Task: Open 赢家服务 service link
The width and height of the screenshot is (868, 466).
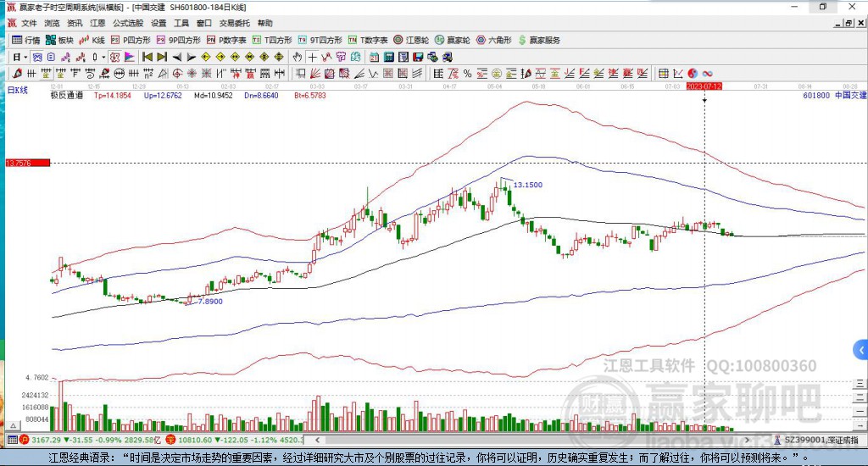Action: click(539, 40)
